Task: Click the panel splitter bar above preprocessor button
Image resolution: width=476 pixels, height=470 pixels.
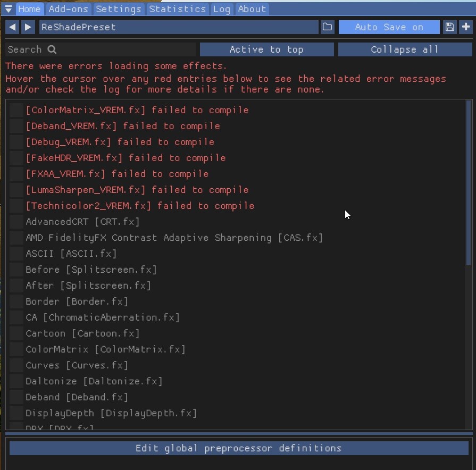Action: pyautogui.click(x=239, y=434)
